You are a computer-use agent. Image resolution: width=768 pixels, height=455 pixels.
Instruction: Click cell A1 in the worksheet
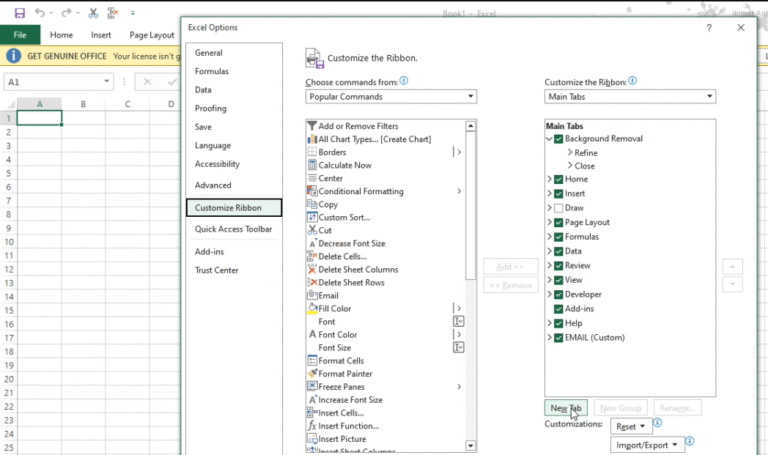tap(39, 118)
